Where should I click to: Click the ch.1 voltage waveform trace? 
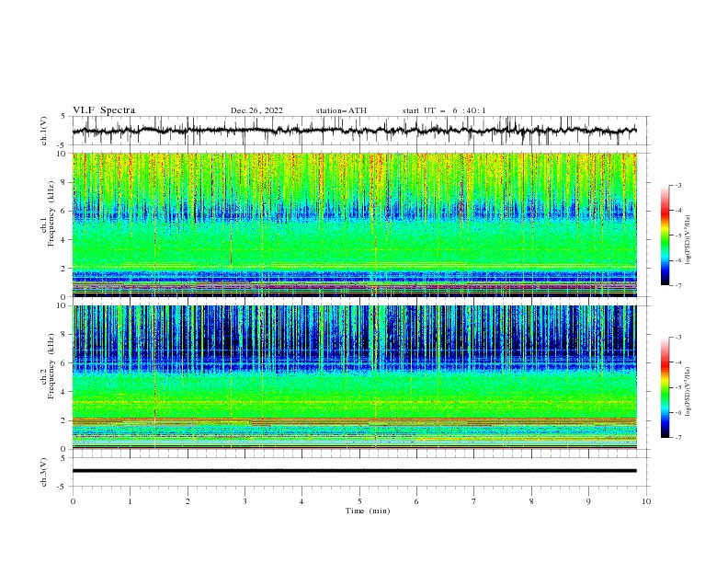point(355,131)
